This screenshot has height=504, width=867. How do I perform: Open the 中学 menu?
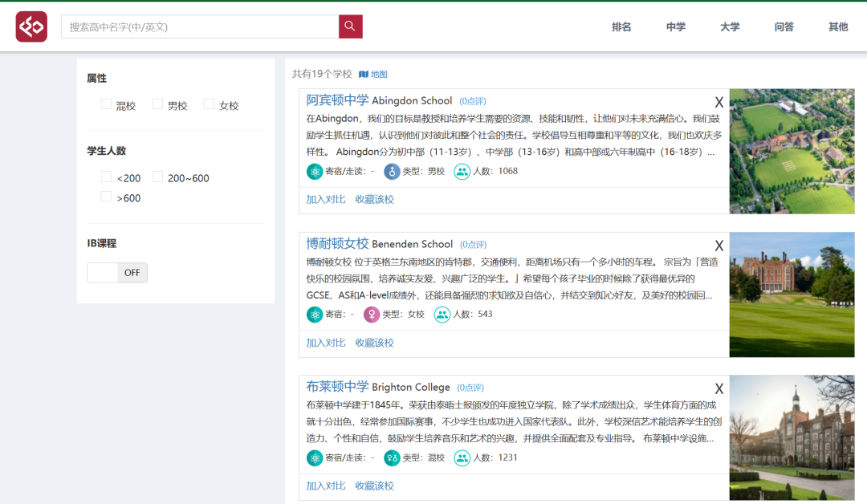tap(676, 26)
